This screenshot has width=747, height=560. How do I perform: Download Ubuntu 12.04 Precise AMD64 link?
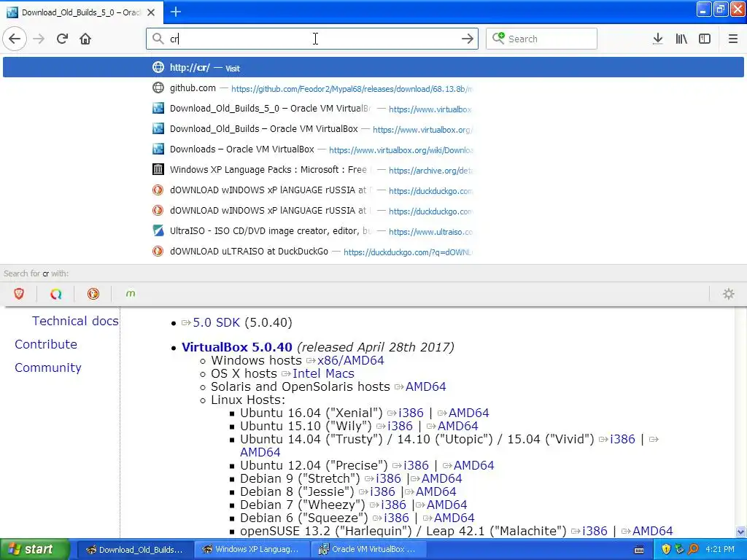pyautogui.click(x=474, y=465)
